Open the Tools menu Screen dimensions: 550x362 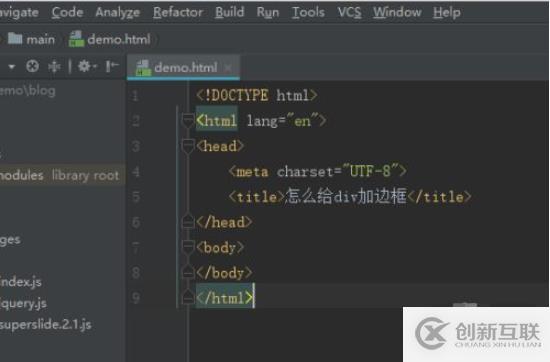[308, 12]
